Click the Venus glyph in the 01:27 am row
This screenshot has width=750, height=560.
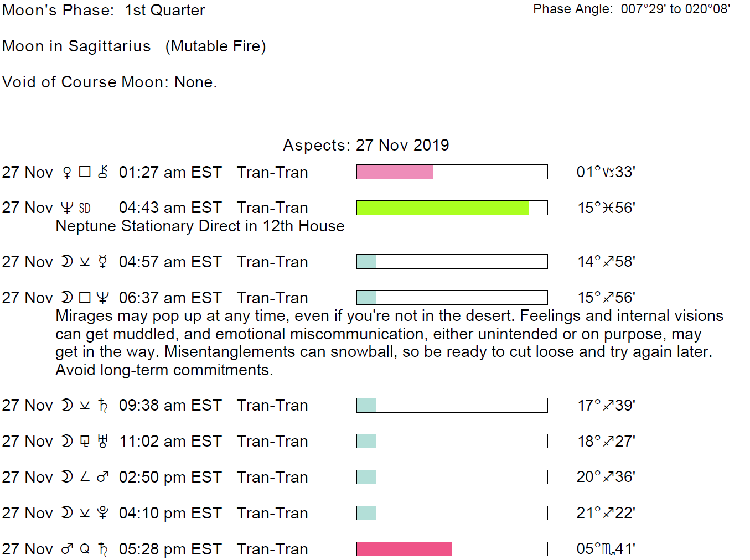(x=67, y=173)
